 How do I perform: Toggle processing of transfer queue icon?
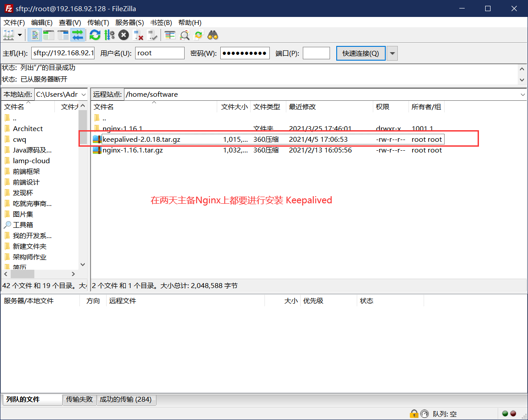tap(109, 35)
